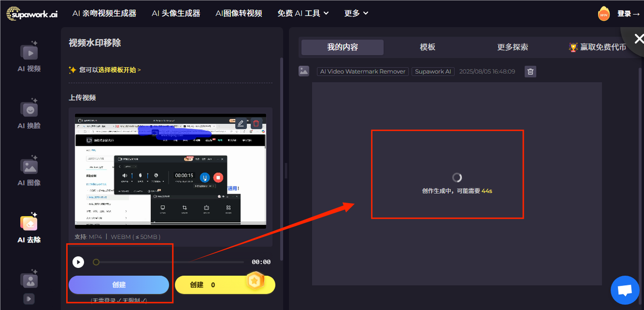Viewport: 644px width, 310px height.
Task: Switch to 我的内容 tab
Action: tap(342, 47)
